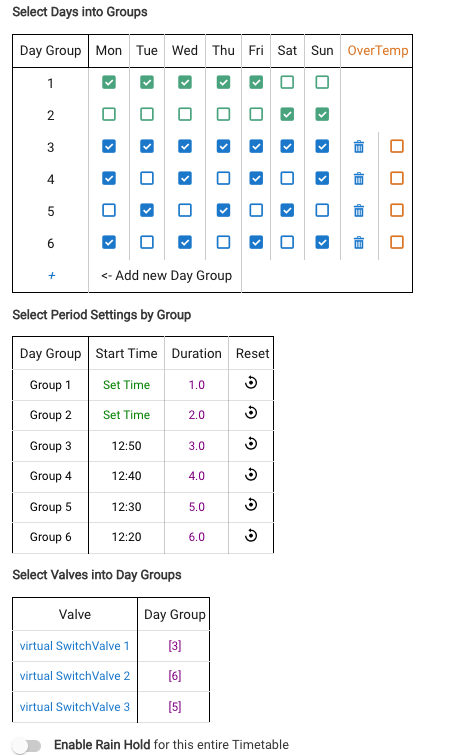Viewport: 450px width, 755px height.
Task: Reset Group 1 period settings
Action: (251, 383)
